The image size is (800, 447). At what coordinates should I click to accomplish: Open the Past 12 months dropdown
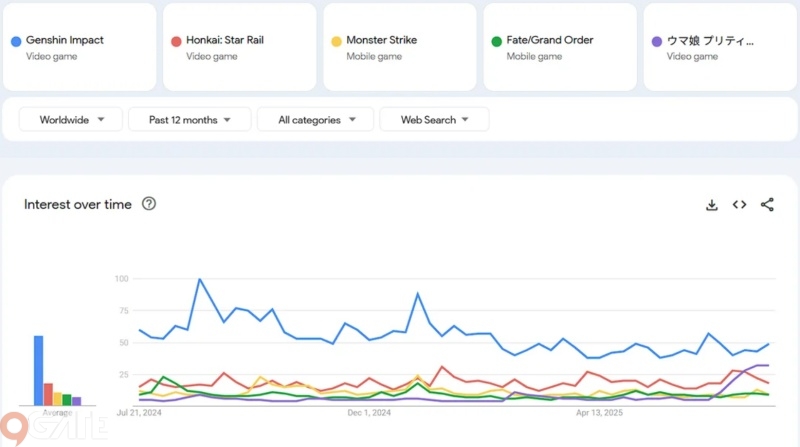coord(188,120)
